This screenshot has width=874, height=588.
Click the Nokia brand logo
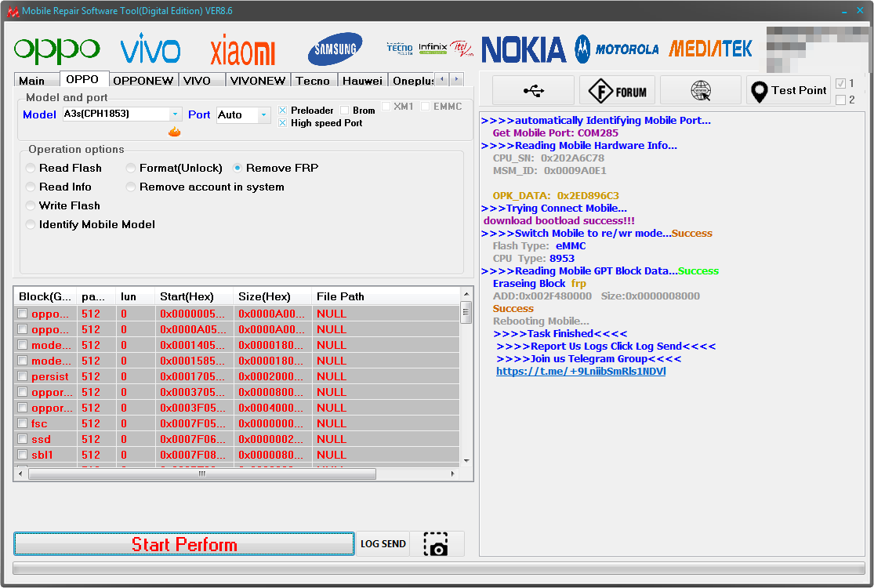(524, 49)
